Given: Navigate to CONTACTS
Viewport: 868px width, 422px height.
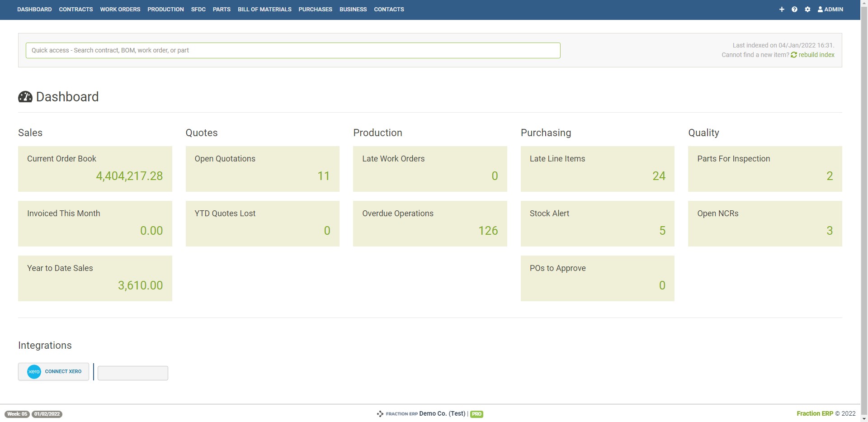Looking at the screenshot, I should point(388,9).
